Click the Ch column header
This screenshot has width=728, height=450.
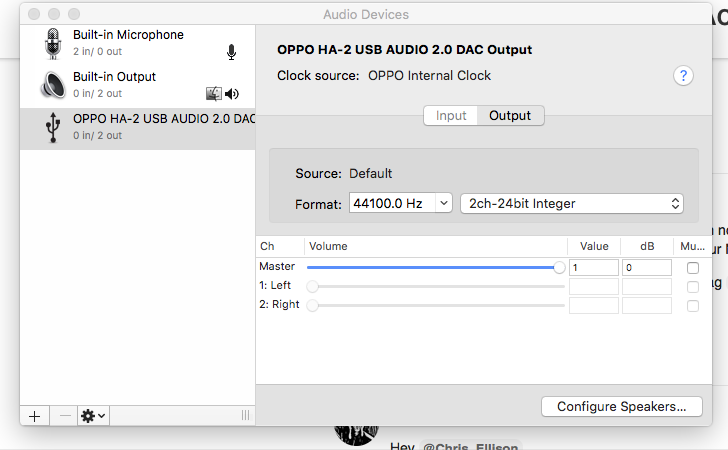(x=280, y=246)
